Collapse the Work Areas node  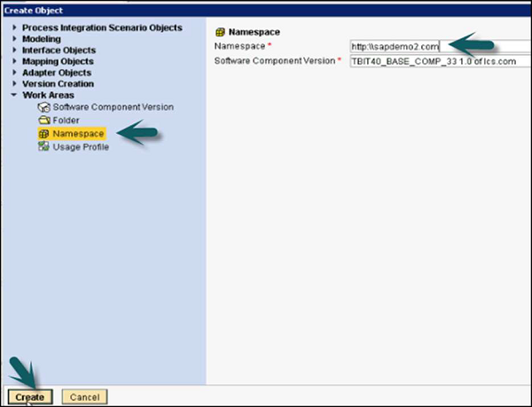point(14,95)
